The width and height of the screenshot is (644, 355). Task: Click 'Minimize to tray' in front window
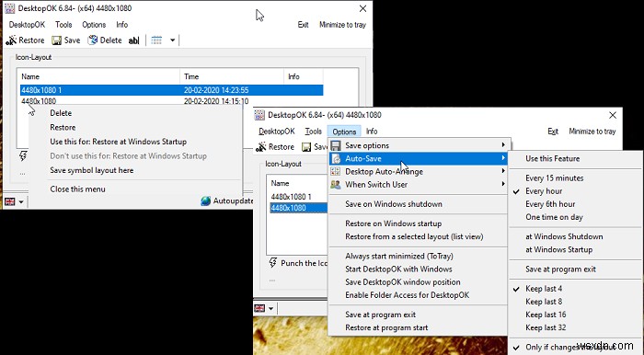pyautogui.click(x=592, y=132)
